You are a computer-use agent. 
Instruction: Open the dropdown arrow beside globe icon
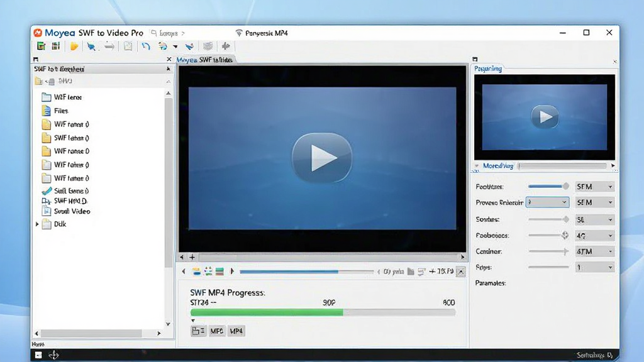pos(175,47)
